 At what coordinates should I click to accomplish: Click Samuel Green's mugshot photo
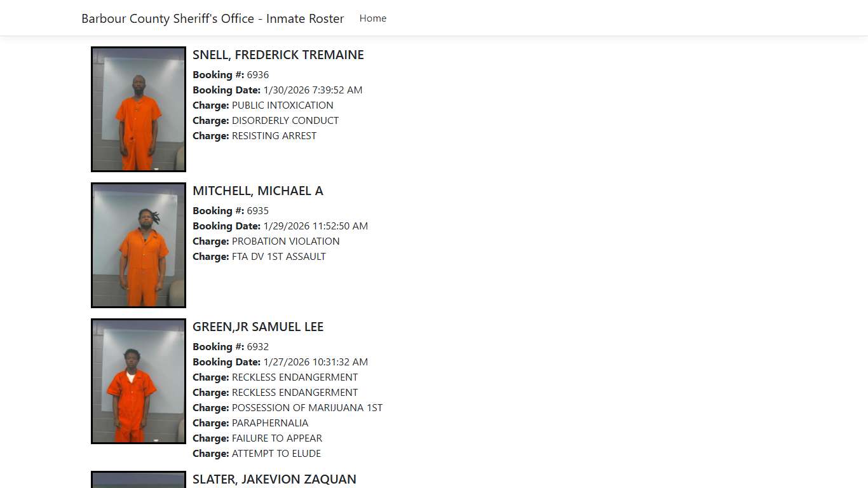[138, 381]
